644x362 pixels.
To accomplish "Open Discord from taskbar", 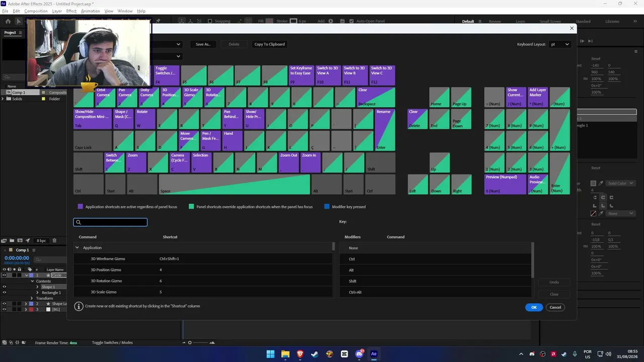I will (x=359, y=354).
